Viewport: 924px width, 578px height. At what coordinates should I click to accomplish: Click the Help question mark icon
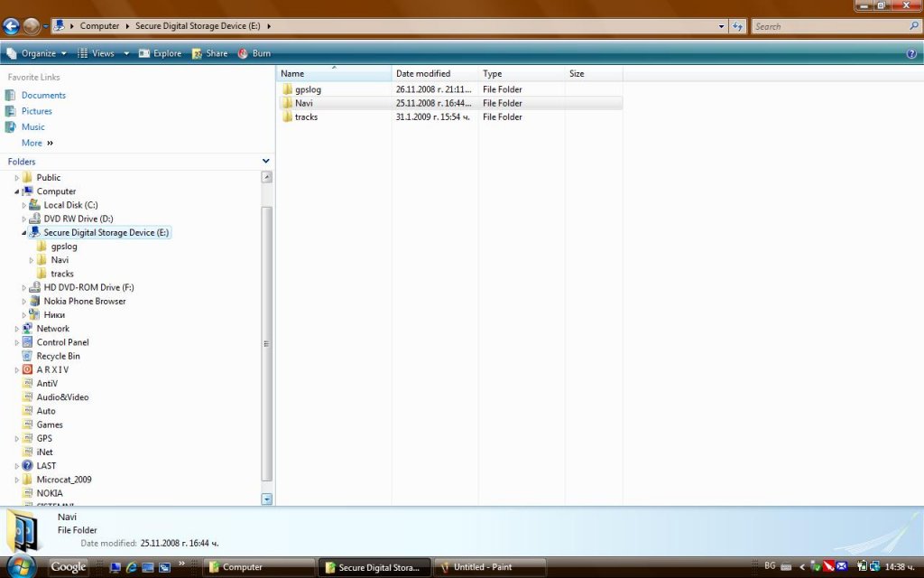pos(911,53)
